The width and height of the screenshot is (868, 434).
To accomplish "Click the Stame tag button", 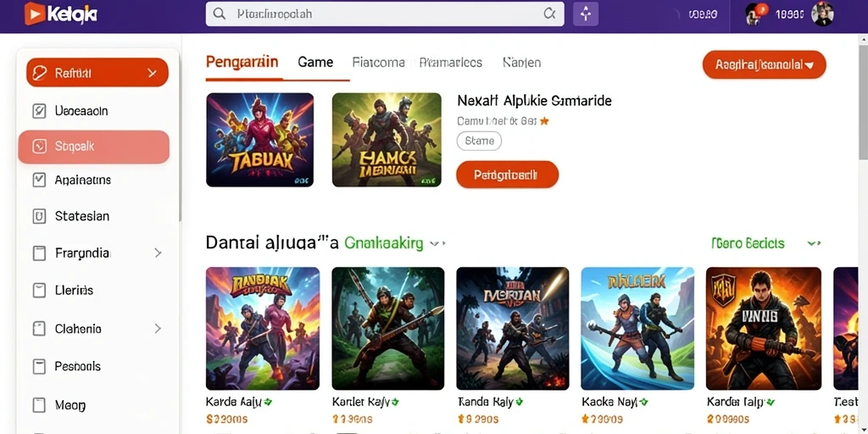I will coord(479,142).
